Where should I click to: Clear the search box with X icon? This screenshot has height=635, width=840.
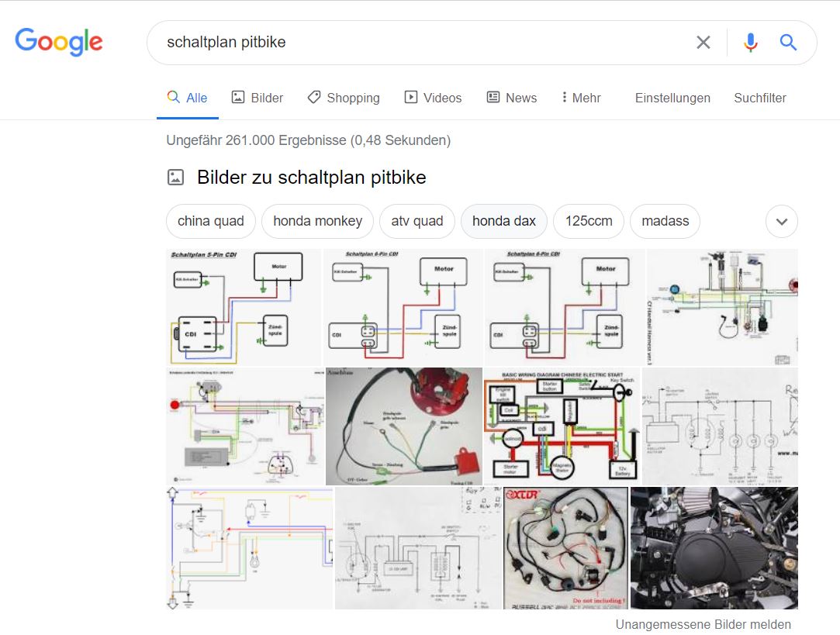(703, 43)
